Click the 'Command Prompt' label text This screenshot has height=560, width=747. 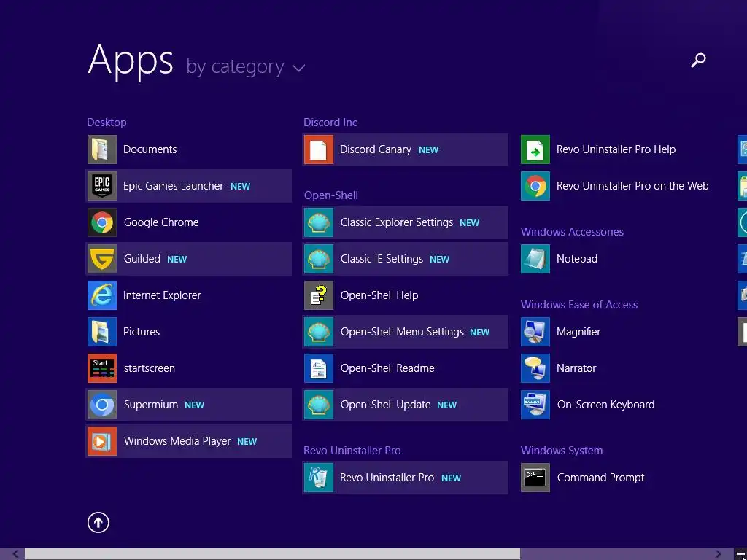tap(601, 478)
